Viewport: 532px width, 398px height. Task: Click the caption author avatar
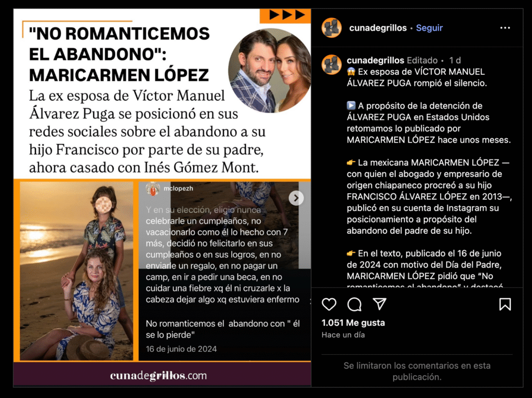coord(331,64)
